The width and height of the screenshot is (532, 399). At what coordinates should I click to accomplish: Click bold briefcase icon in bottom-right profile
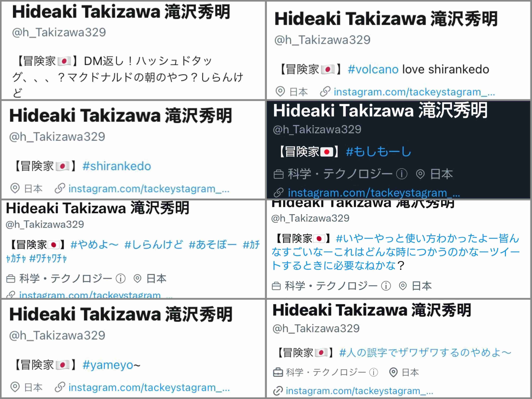pyautogui.click(x=278, y=372)
